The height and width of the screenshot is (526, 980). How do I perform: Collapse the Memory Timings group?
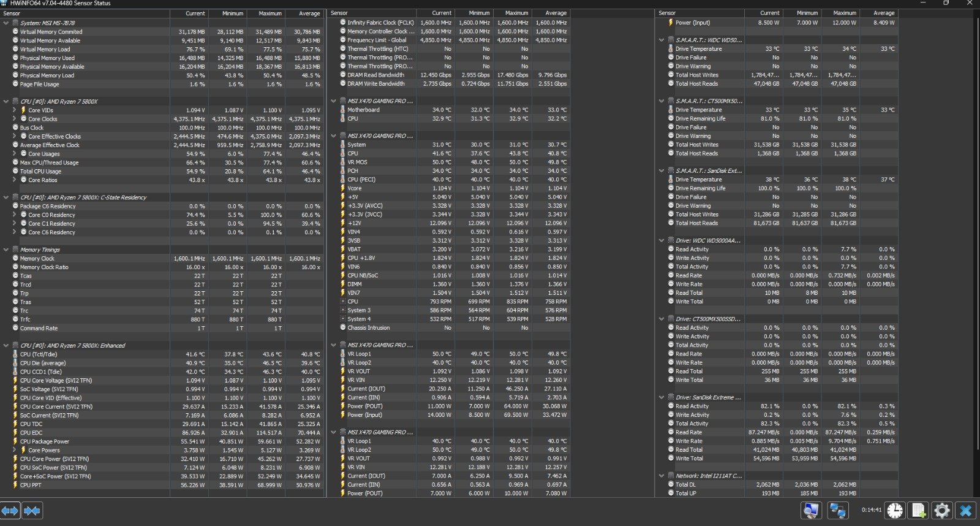tap(6, 250)
